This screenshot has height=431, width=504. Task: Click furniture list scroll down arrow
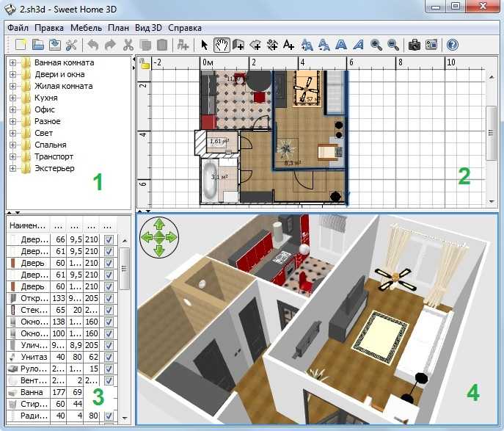125,418
